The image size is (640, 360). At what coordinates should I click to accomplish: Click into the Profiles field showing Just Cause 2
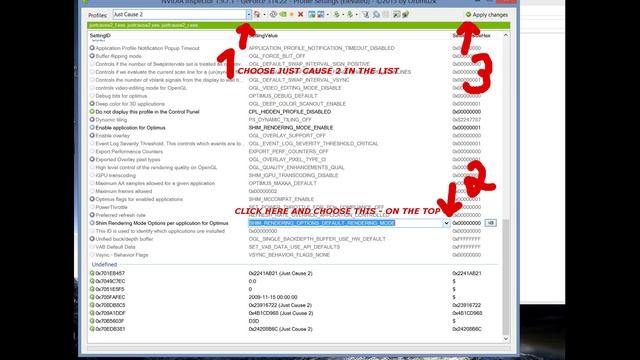(179, 15)
